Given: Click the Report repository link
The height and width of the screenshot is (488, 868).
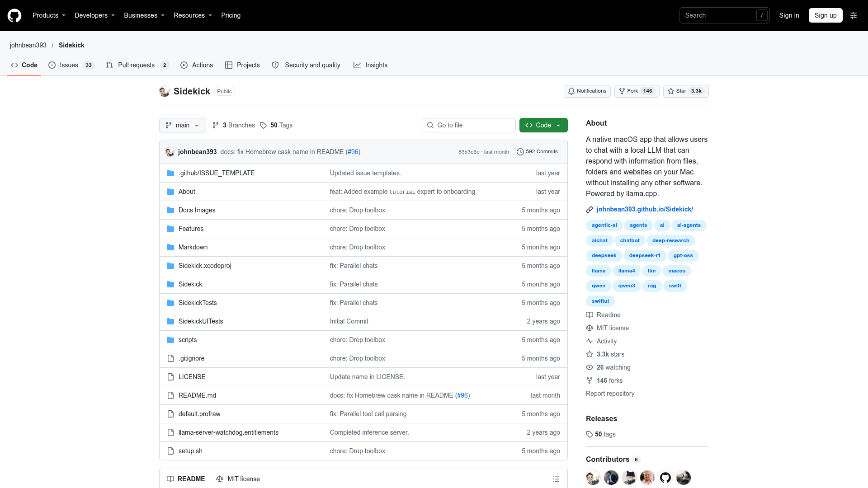Looking at the screenshot, I should click(610, 394).
